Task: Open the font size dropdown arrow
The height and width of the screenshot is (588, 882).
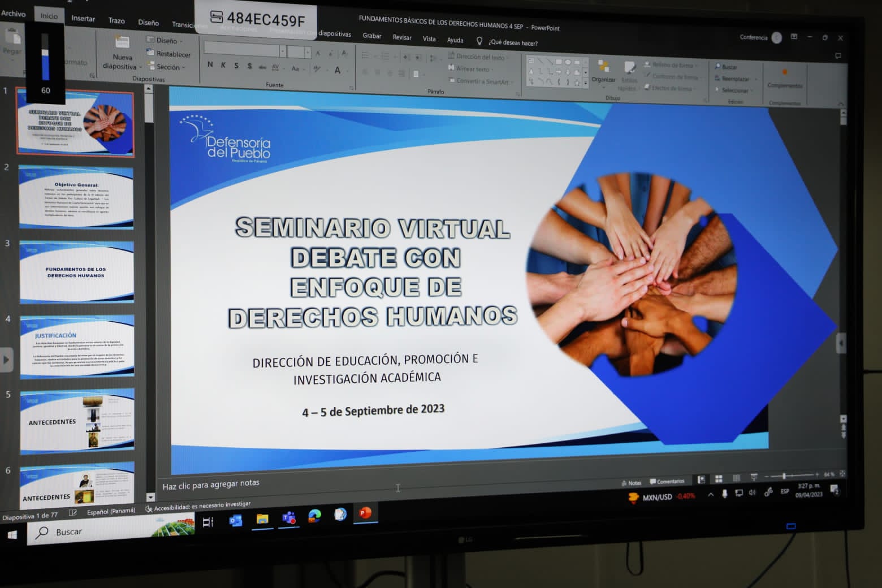Action: (x=308, y=53)
